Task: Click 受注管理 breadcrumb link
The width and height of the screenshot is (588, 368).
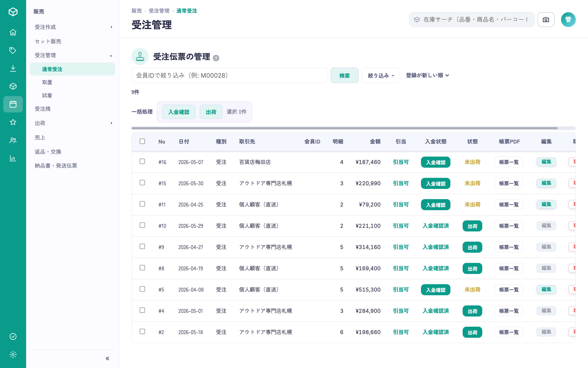Action: point(159,11)
